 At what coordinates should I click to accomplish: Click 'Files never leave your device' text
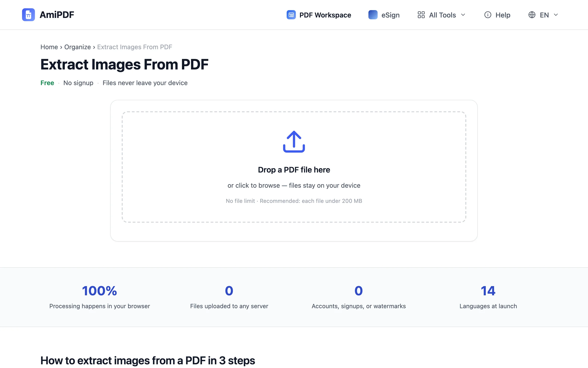(145, 83)
